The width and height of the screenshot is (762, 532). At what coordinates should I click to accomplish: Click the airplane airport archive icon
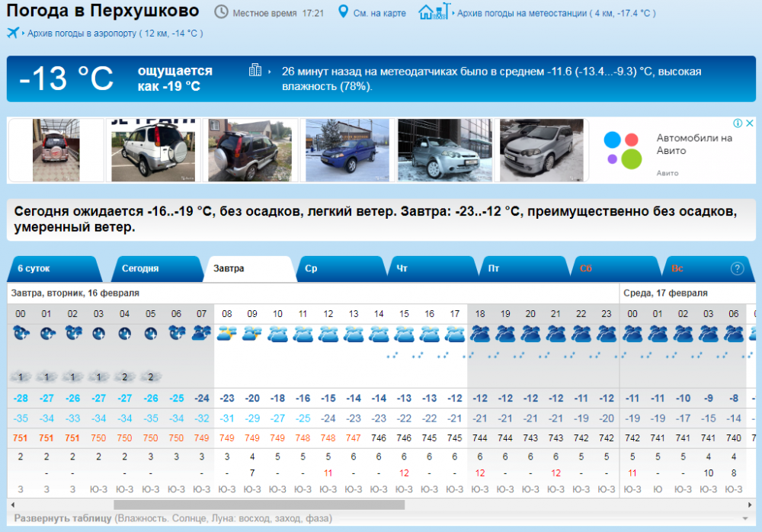coord(13,33)
